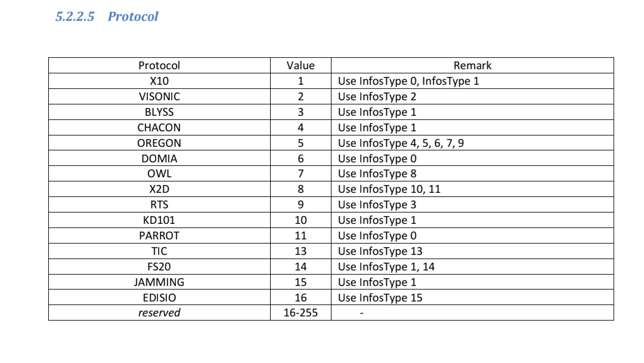Click the EDISIO remark InfosType 15
The width and height of the screenshot is (644, 363).
[472, 298]
